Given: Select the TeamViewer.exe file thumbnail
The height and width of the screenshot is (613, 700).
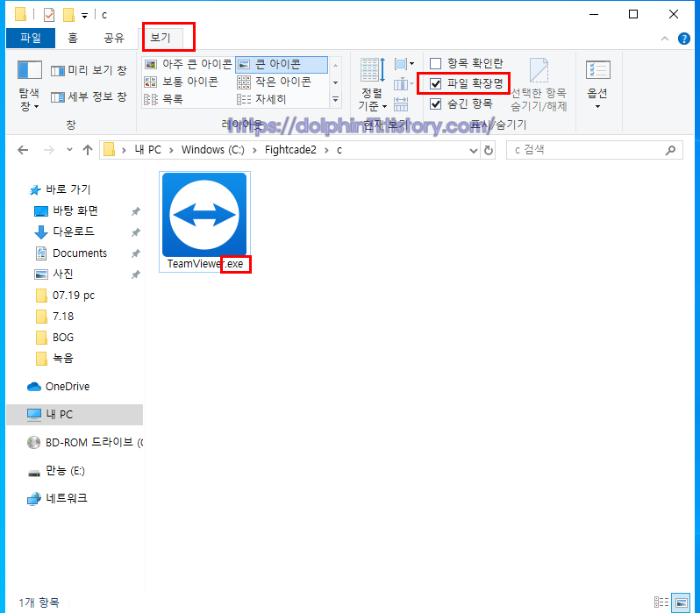Looking at the screenshot, I should pyautogui.click(x=204, y=222).
